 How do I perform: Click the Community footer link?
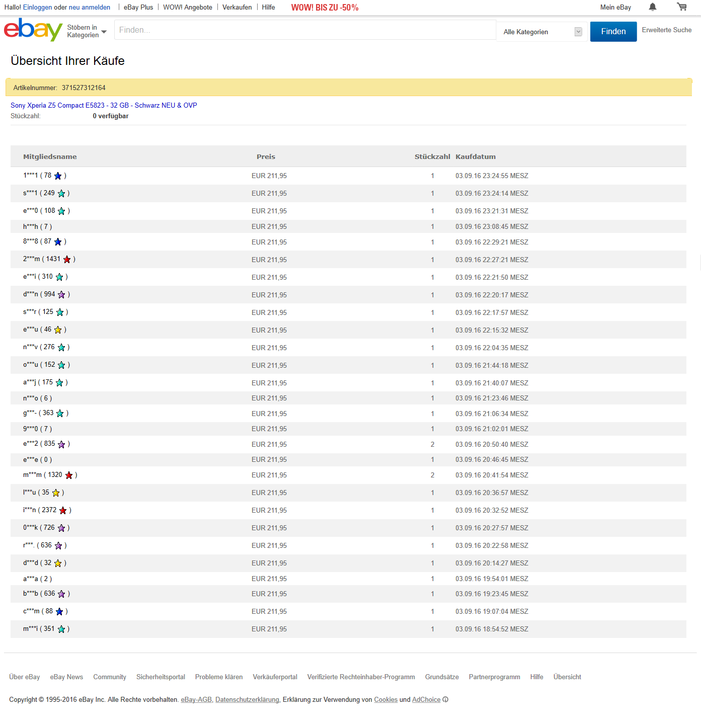point(110,677)
